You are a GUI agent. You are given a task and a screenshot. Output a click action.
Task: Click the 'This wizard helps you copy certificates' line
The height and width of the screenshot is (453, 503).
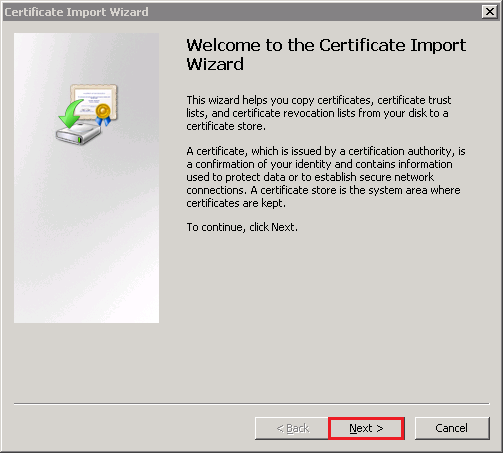pos(318,100)
